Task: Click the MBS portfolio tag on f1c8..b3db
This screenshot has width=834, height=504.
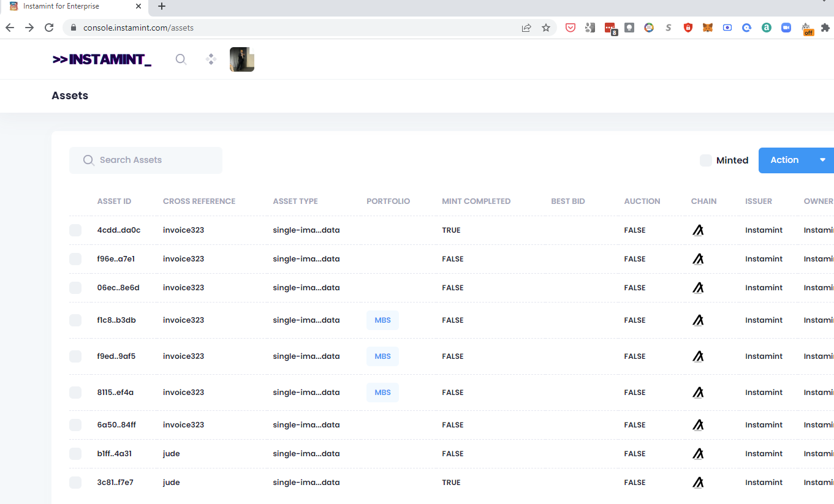Action: (382, 320)
